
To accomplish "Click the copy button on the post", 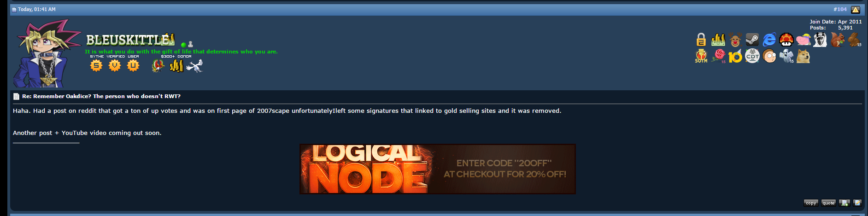I will pyautogui.click(x=811, y=203).
